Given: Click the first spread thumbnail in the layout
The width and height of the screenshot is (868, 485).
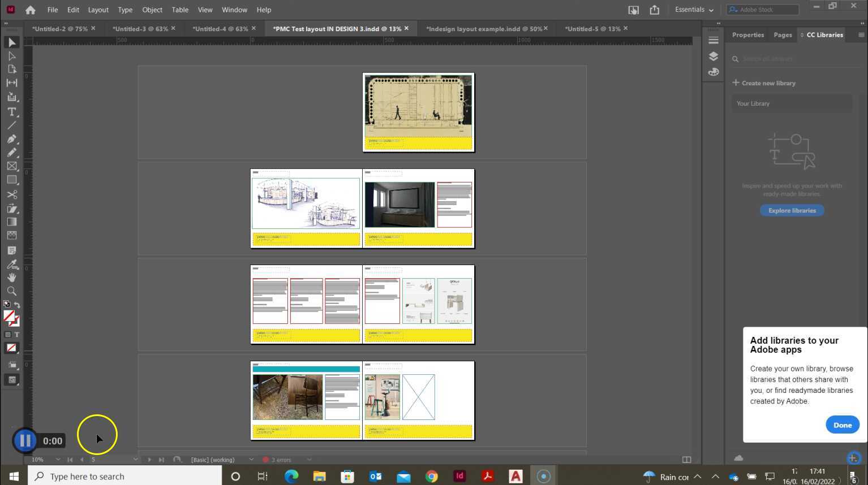Looking at the screenshot, I should (x=418, y=112).
